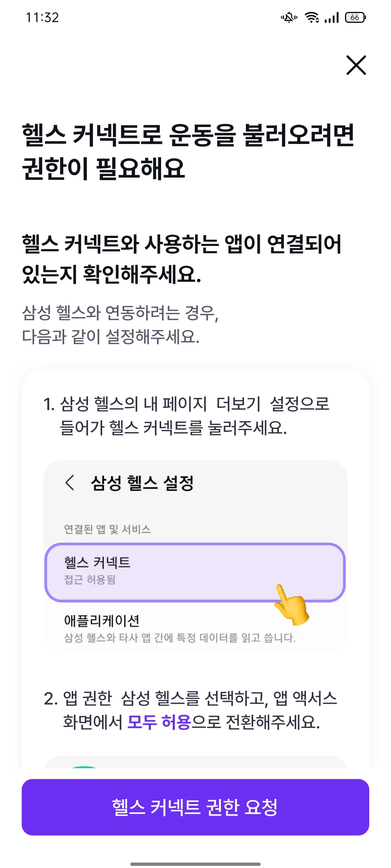
Task: Tap the 접근 허용됨 status text
Action: (90, 579)
